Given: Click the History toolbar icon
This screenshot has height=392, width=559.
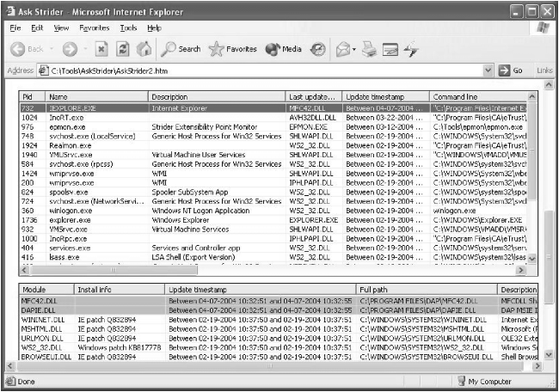Looking at the screenshot, I should click(317, 49).
